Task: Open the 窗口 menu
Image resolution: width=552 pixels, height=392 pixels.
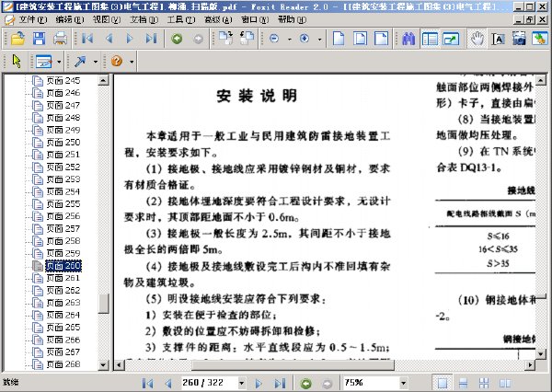Action: (255, 19)
